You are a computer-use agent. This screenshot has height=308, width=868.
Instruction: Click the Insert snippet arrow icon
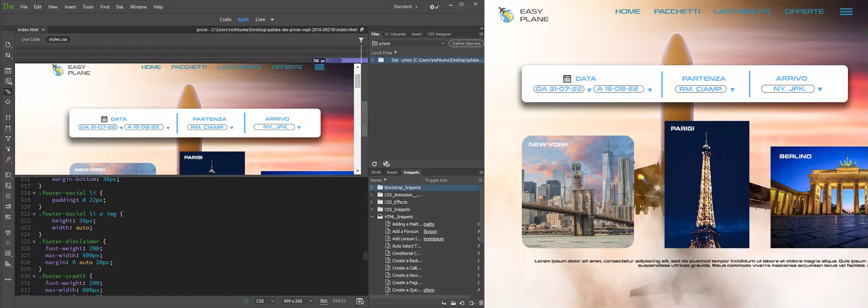[x=444, y=303]
